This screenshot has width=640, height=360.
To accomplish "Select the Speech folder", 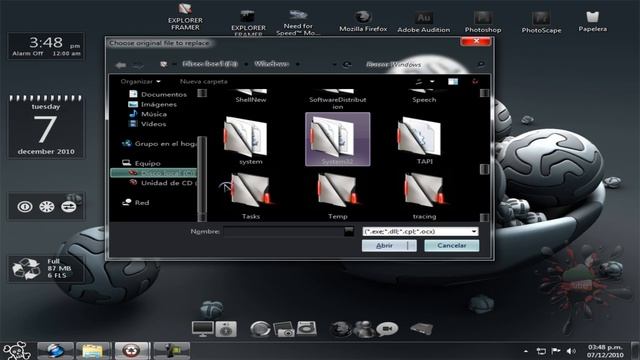I will 424,96.
